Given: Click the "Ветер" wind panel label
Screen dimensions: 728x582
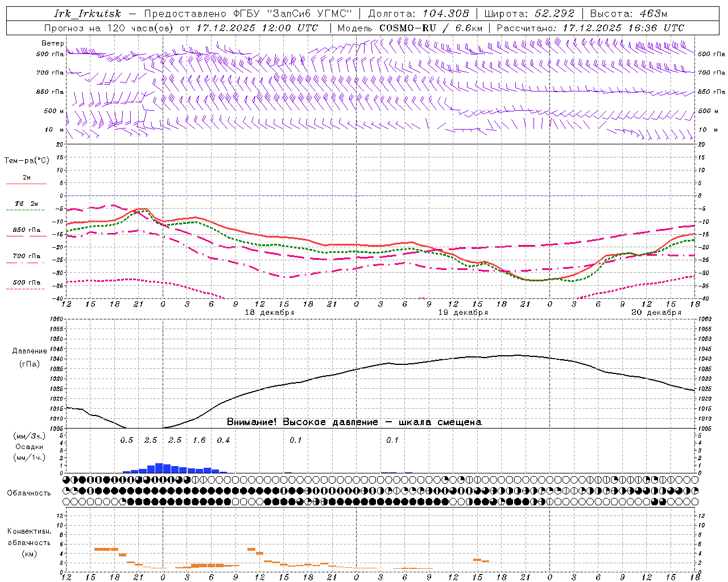Looking at the screenshot, I should point(53,43).
